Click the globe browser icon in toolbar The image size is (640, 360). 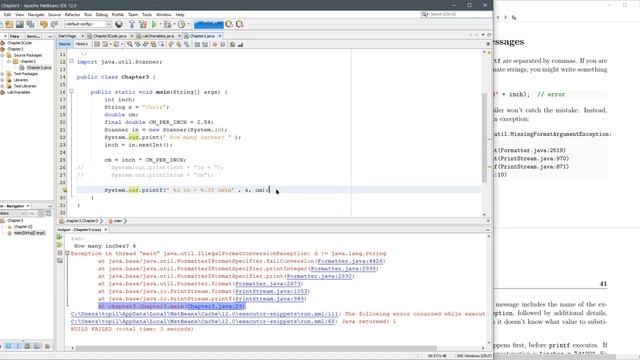[x=119, y=24]
